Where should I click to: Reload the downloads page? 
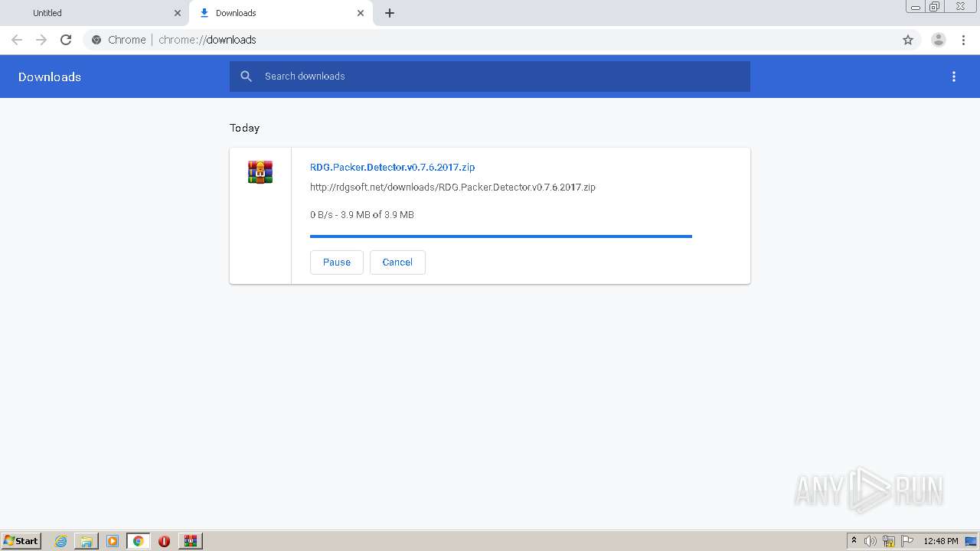pyautogui.click(x=66, y=40)
